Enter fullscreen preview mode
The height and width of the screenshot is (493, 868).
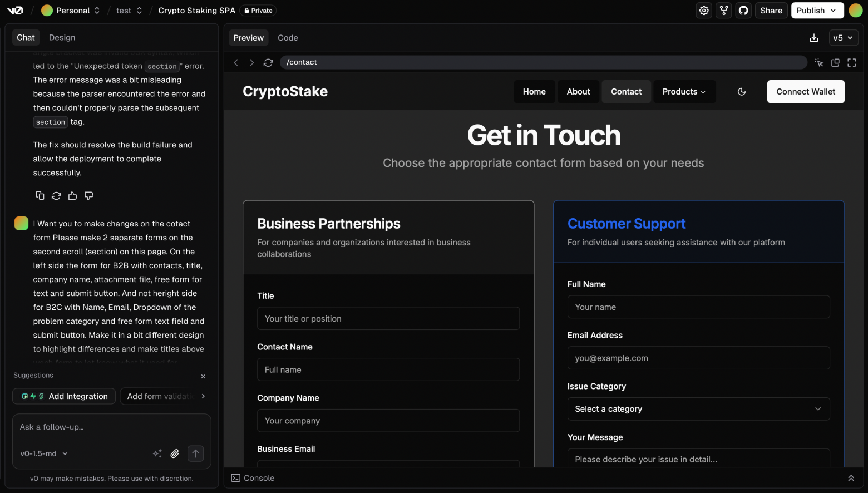(x=851, y=63)
